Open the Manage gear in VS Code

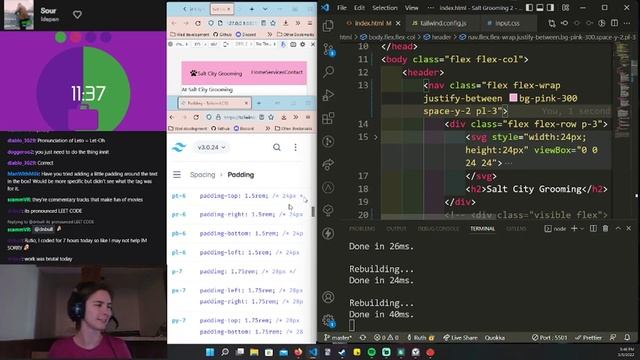(328, 320)
